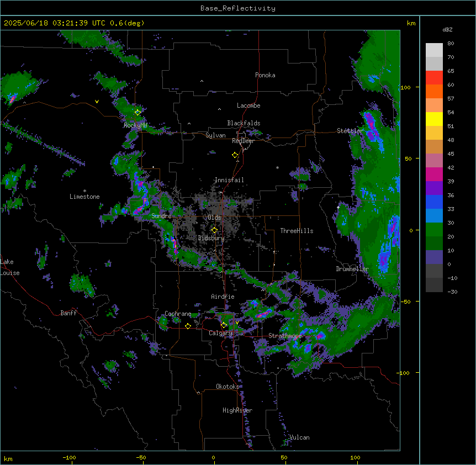
Task: Pick the red 60-65 dBZ legend swatch
Action: point(434,78)
